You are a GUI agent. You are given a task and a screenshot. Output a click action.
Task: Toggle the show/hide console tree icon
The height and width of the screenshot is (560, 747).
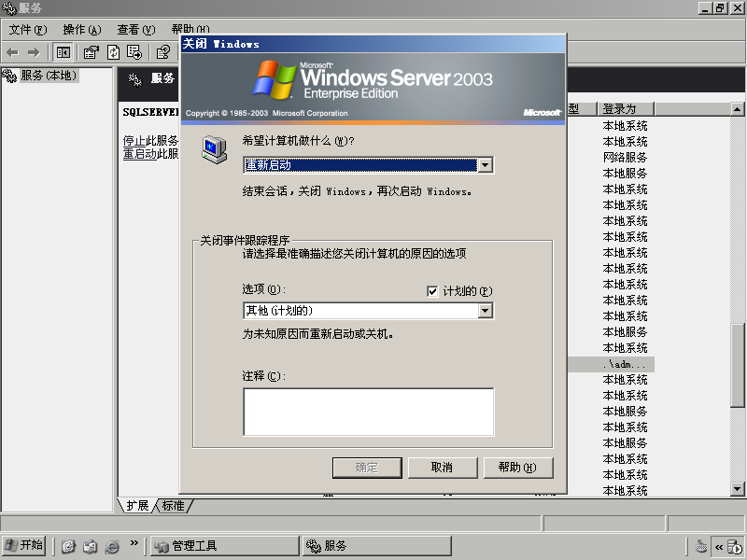pyautogui.click(x=63, y=52)
